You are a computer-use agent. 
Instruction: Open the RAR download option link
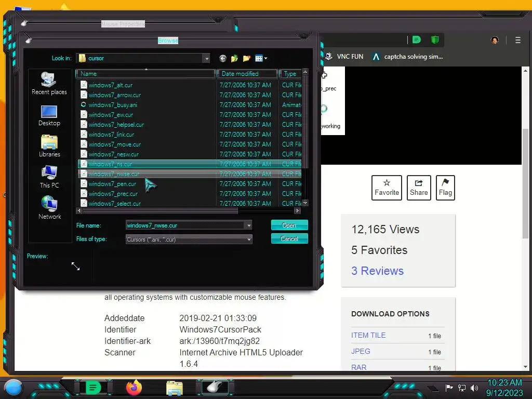tap(358, 367)
